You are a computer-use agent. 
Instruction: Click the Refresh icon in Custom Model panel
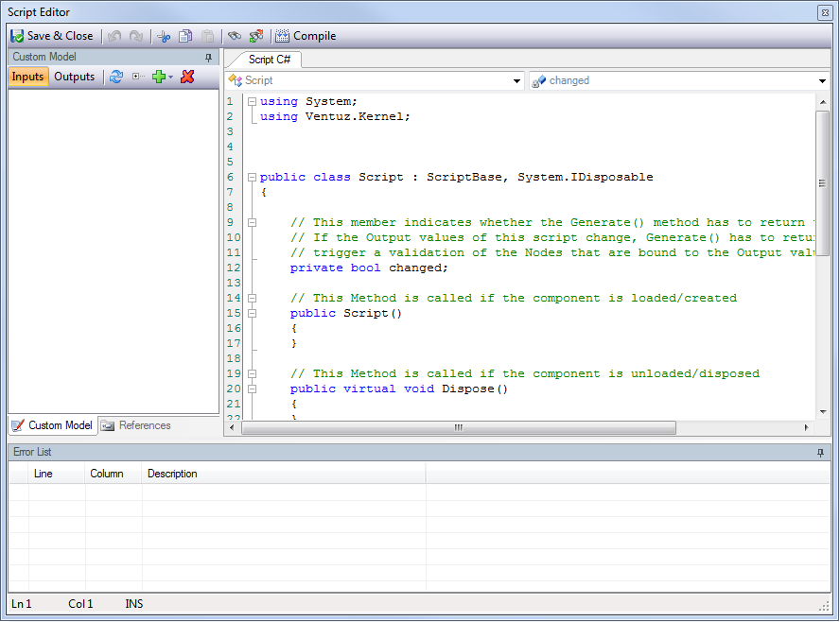pos(115,77)
